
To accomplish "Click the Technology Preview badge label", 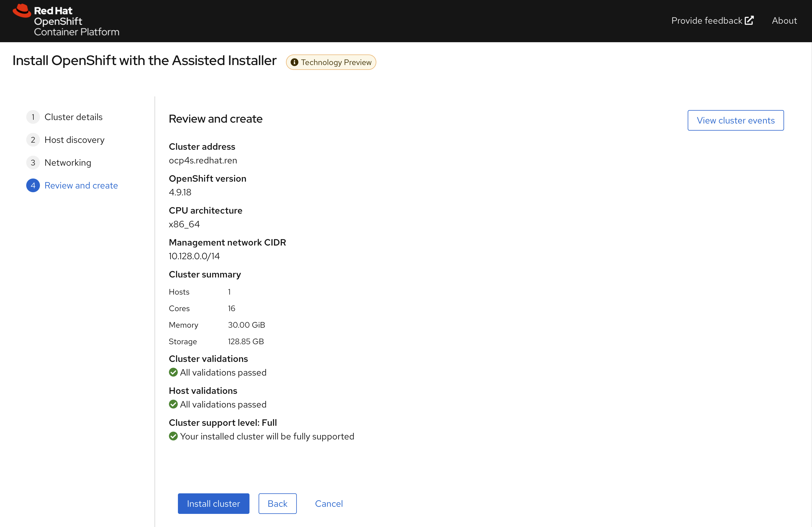I will click(x=336, y=62).
